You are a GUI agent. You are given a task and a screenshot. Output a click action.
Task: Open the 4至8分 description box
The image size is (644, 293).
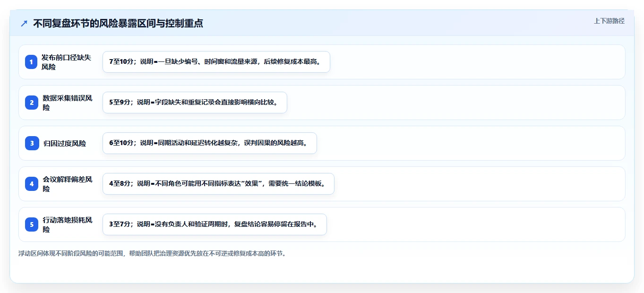218,184
